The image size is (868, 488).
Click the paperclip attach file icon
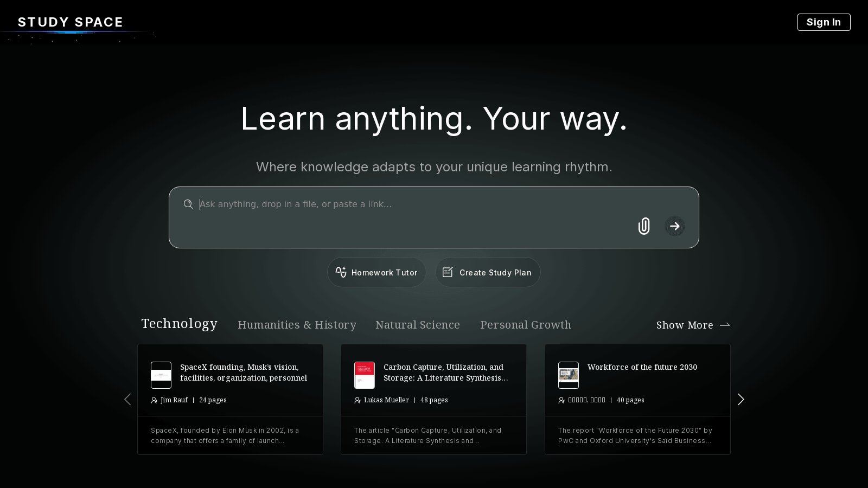[644, 226]
